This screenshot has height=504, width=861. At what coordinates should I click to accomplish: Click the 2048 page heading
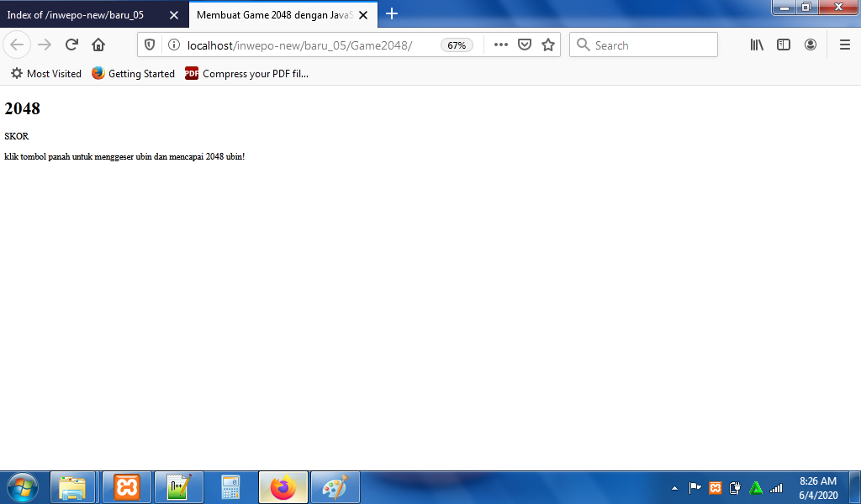[23, 108]
